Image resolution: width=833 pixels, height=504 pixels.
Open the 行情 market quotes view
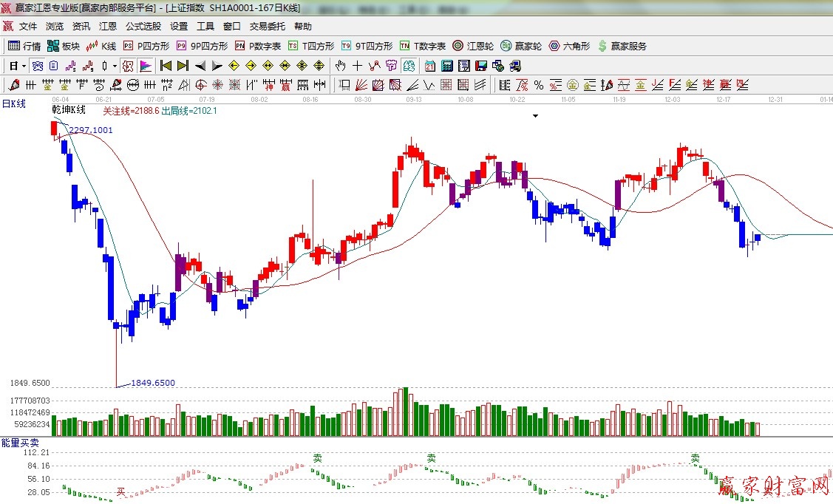[24, 46]
